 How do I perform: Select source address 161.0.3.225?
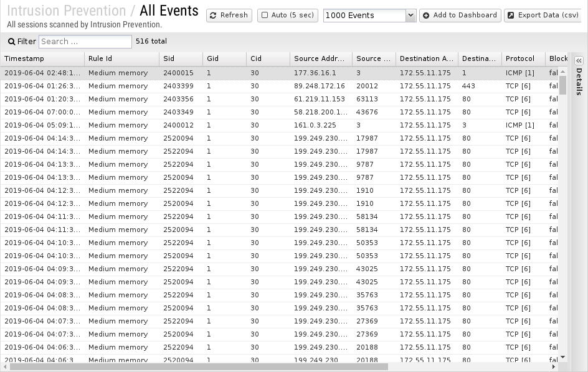coord(315,126)
